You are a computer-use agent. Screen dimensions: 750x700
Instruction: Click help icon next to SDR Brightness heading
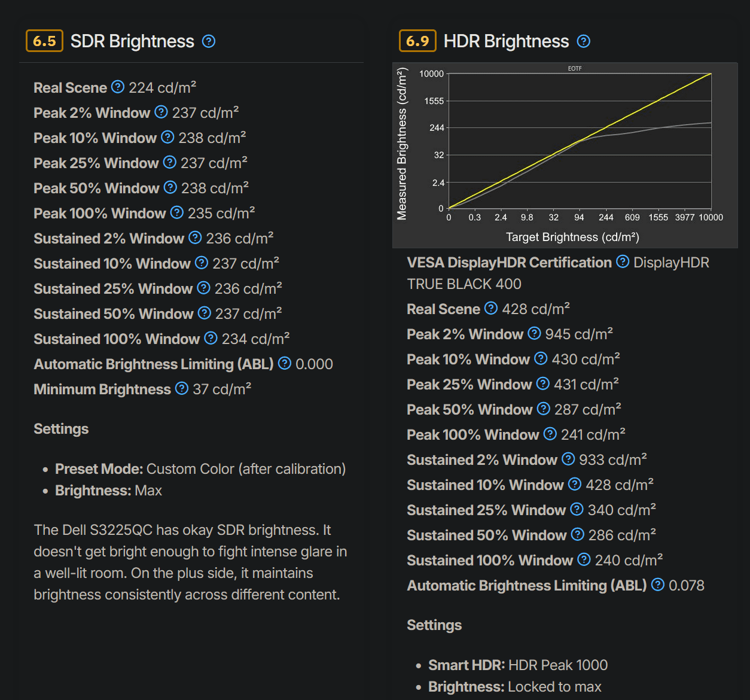click(x=209, y=41)
